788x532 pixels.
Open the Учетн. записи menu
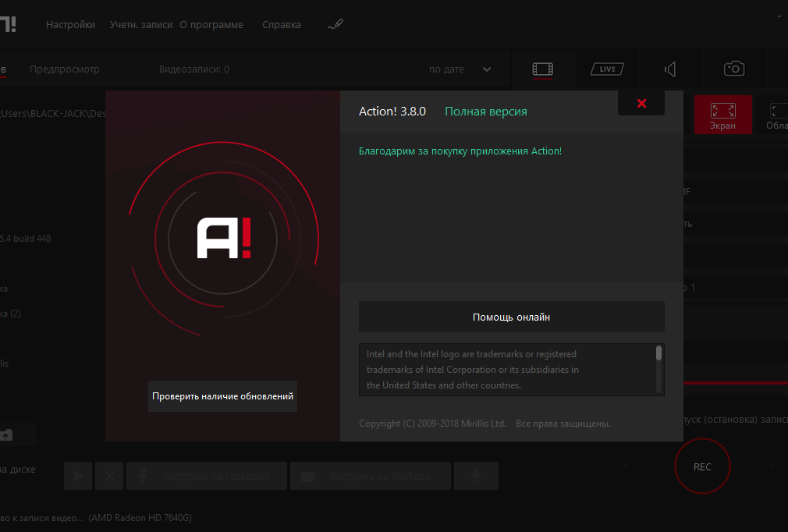coord(140,25)
